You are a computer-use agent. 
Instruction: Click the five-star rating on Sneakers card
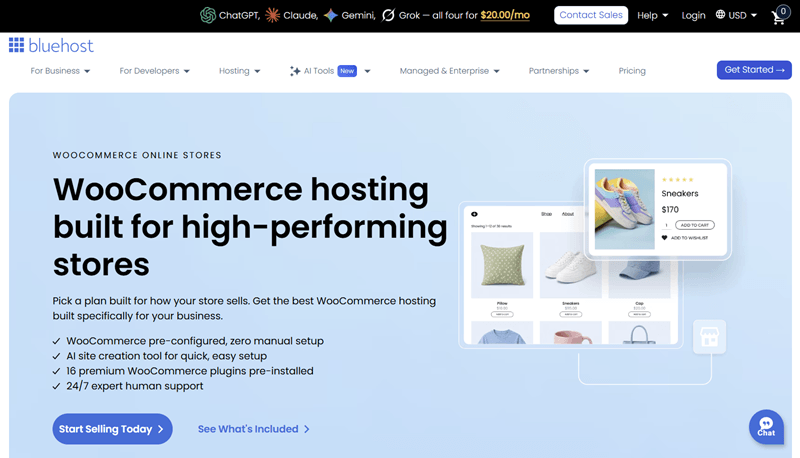click(x=677, y=180)
